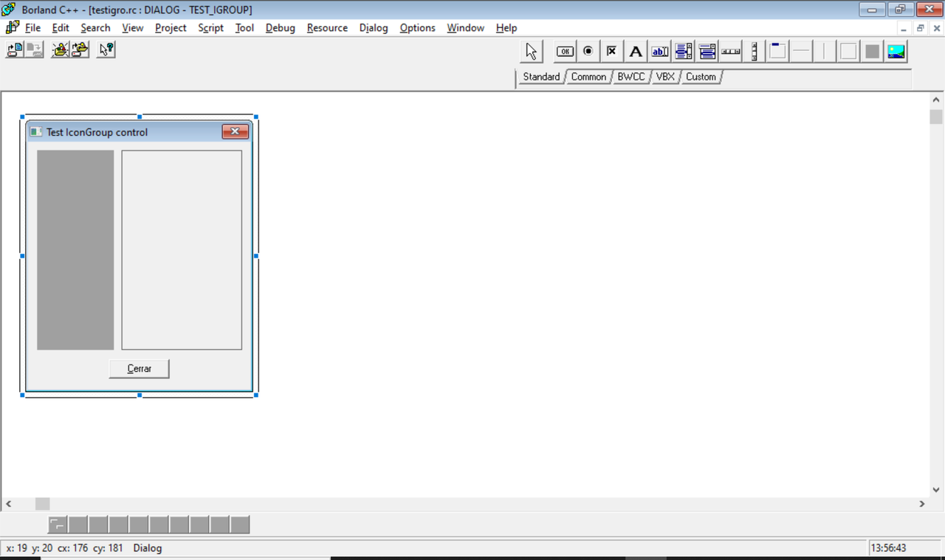This screenshot has height=560, width=945.
Task: Open the File menu
Action: click(32, 28)
